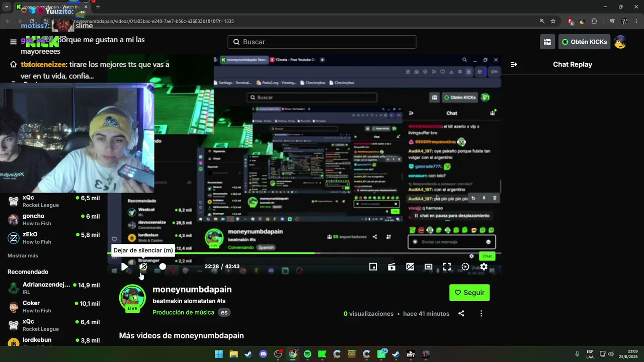This screenshot has height=362, width=644.
Task: Open Spotify from the taskbar
Action: click(x=307, y=354)
